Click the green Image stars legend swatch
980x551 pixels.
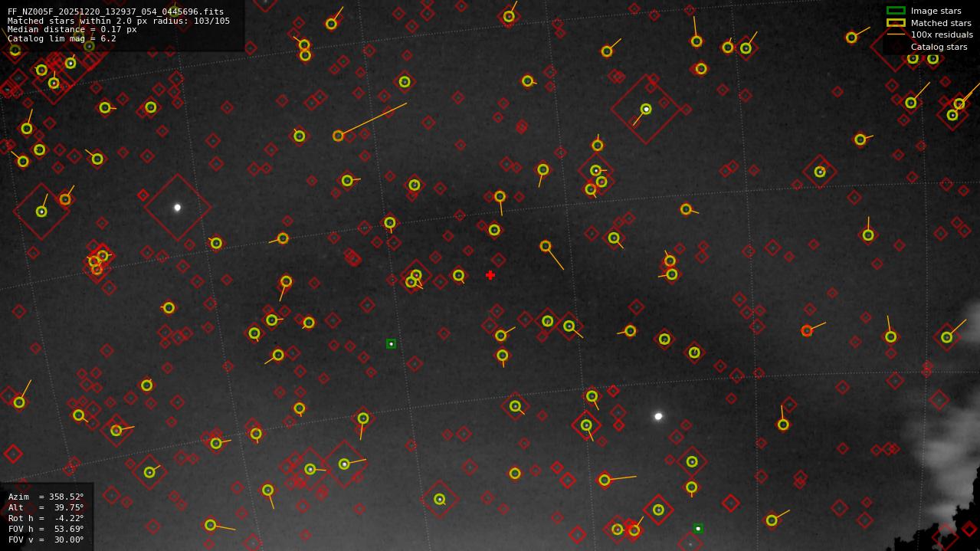[896, 11]
